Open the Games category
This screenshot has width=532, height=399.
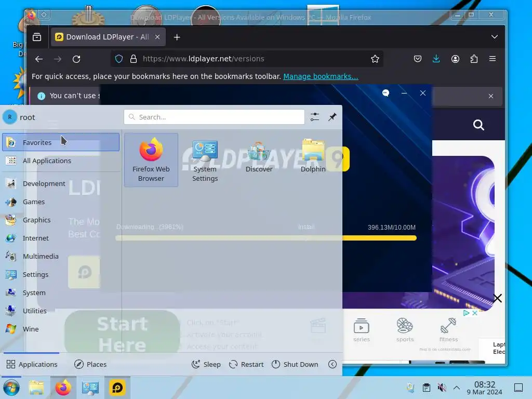[61, 202]
